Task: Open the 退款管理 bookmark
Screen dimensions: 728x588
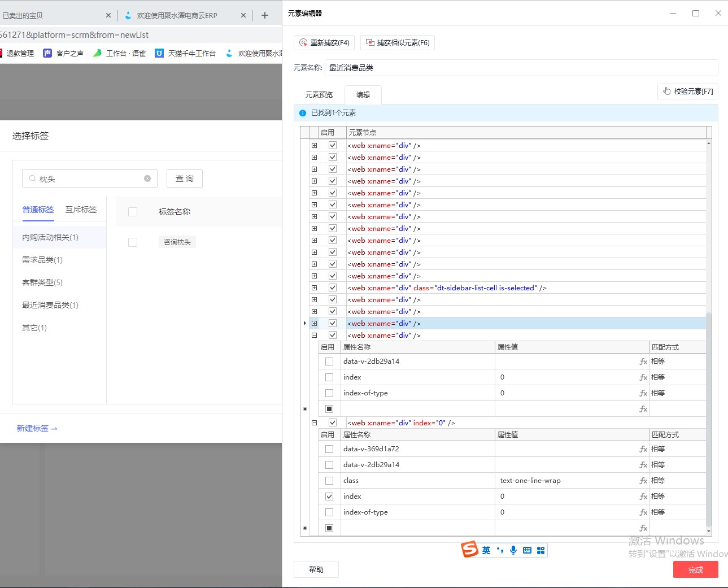Action: click(x=17, y=53)
